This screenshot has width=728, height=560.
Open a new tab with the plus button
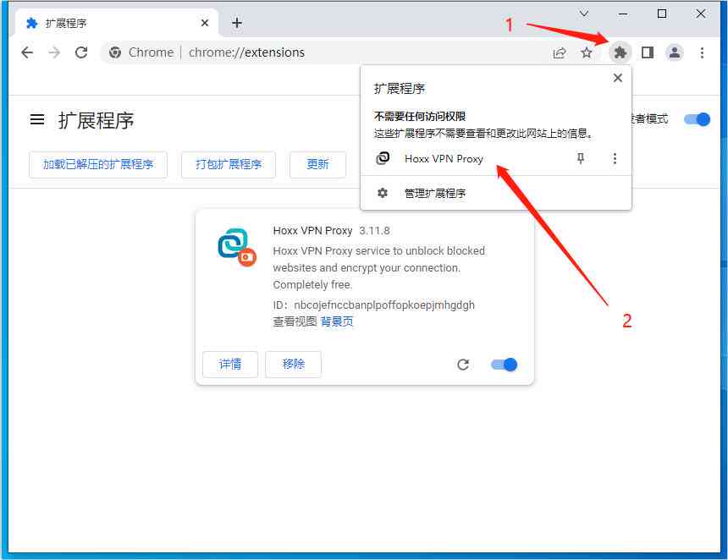(x=237, y=23)
